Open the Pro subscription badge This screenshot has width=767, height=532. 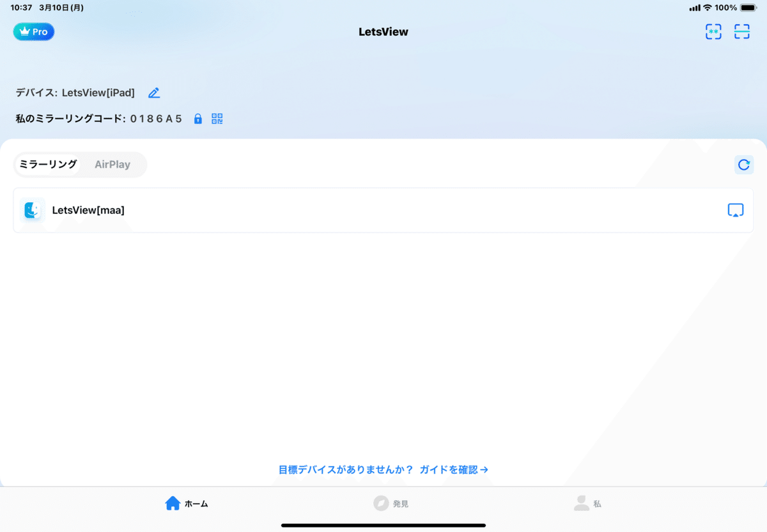[x=33, y=31]
